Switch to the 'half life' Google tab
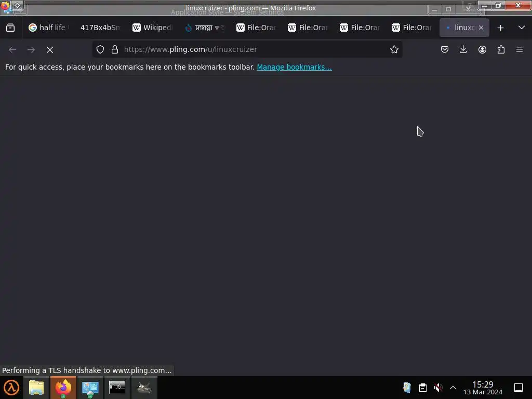 point(48,28)
